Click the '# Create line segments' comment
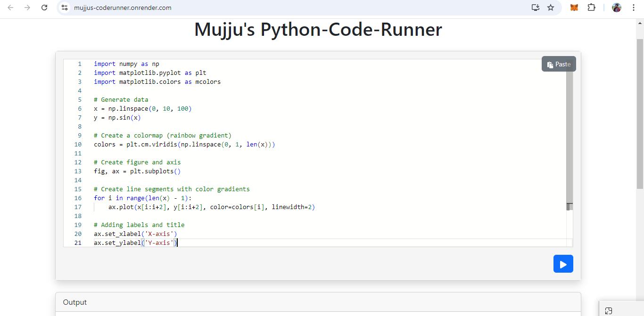644x316 pixels. click(172, 189)
